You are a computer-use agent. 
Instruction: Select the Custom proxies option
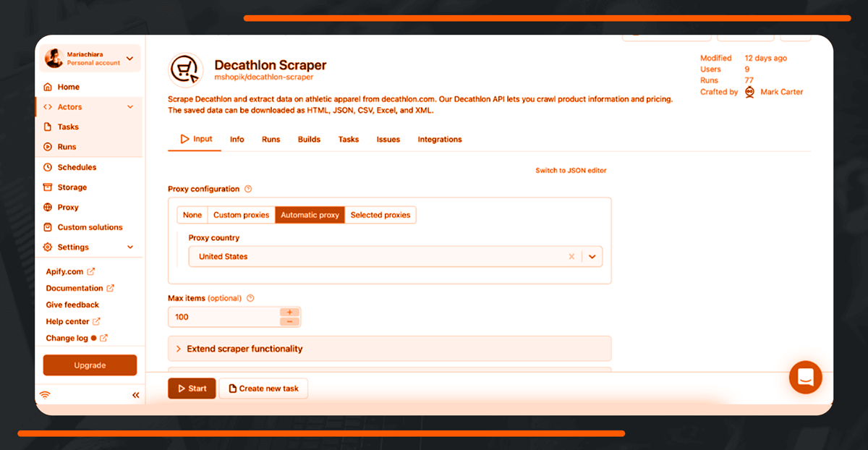(x=241, y=215)
